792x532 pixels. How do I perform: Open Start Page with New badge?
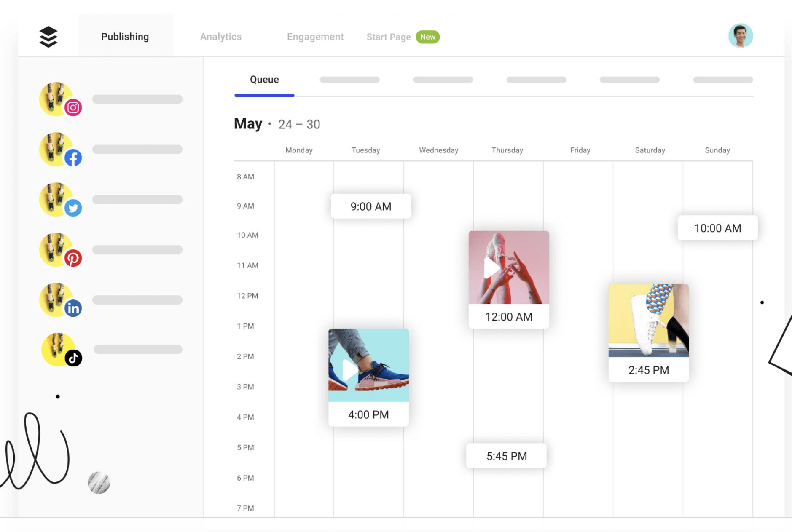[x=402, y=37]
